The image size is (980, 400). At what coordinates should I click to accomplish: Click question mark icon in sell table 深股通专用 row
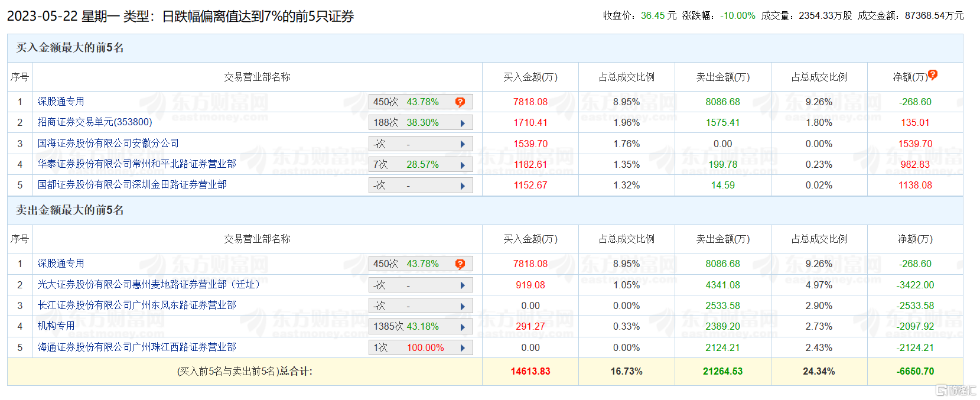(460, 264)
